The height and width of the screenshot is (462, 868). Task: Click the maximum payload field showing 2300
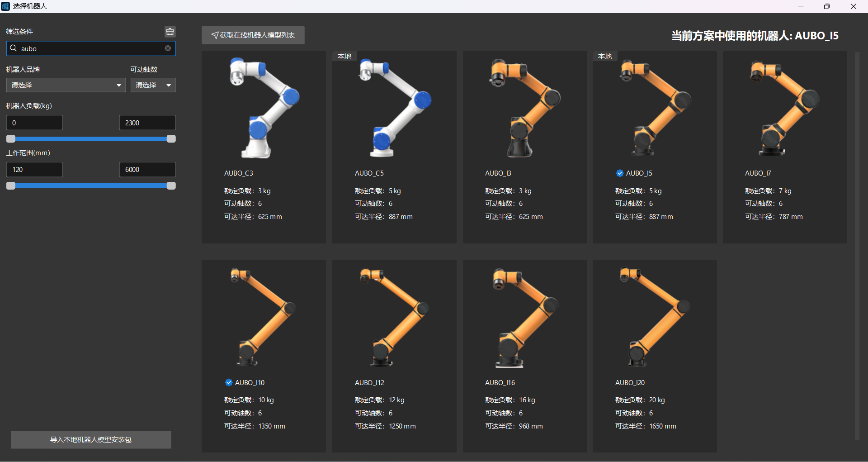(x=147, y=123)
